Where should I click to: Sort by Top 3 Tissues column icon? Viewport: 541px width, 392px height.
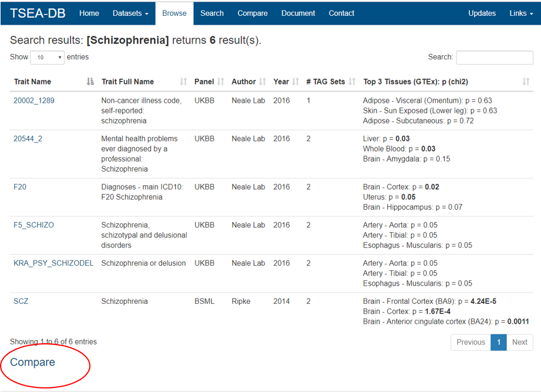click(526, 82)
